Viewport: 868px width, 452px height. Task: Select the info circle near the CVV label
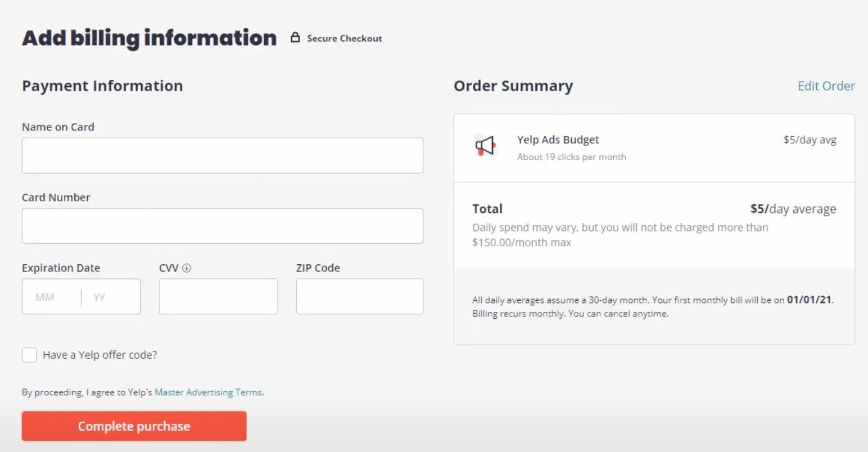pos(187,268)
